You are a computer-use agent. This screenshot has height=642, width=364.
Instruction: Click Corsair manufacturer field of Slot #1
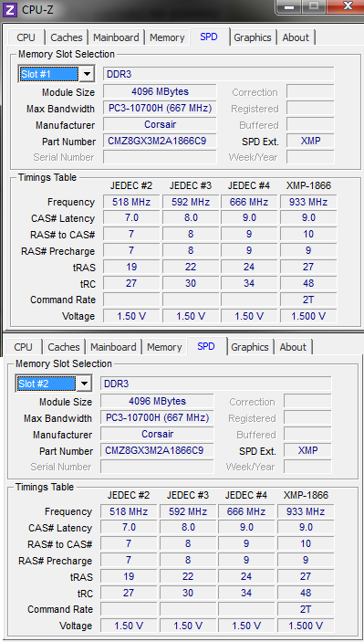point(160,124)
